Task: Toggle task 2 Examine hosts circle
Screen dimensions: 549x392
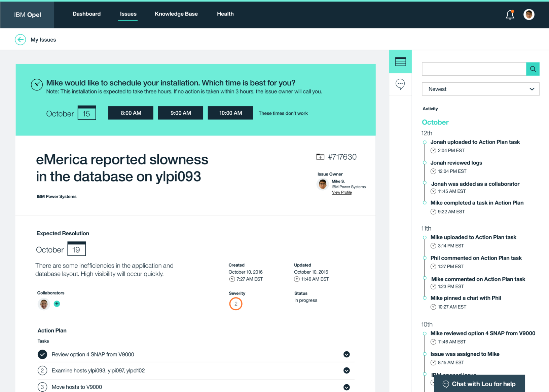Action: [42, 370]
